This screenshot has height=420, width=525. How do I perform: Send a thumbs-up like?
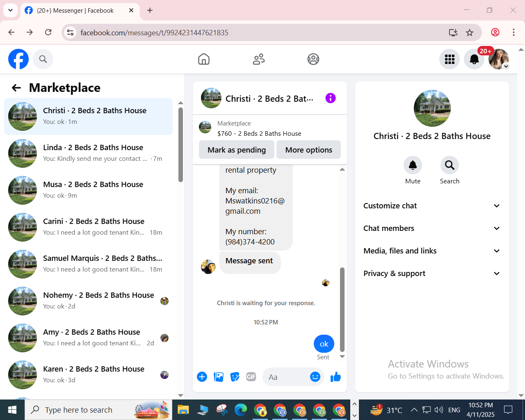click(336, 377)
